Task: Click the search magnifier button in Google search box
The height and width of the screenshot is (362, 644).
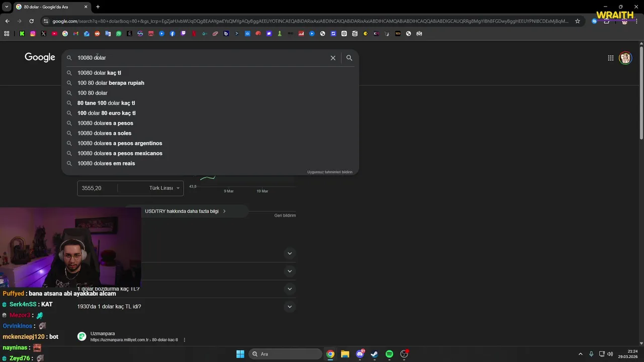Action: pyautogui.click(x=349, y=58)
